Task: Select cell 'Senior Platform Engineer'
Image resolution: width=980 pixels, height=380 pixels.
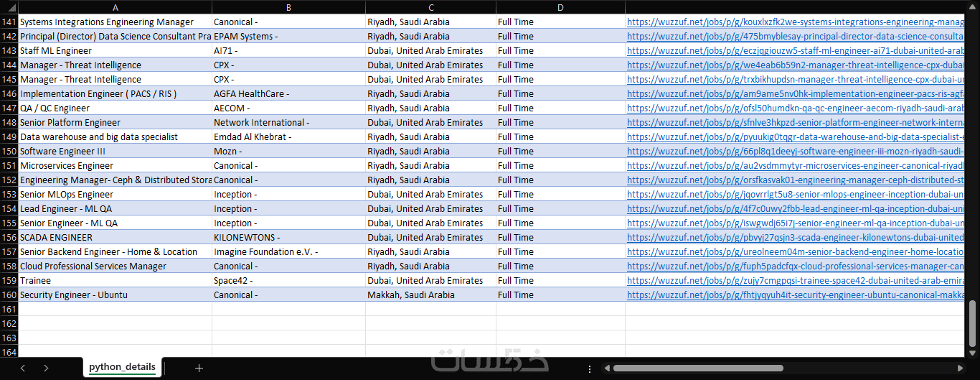Action: pyautogui.click(x=116, y=122)
